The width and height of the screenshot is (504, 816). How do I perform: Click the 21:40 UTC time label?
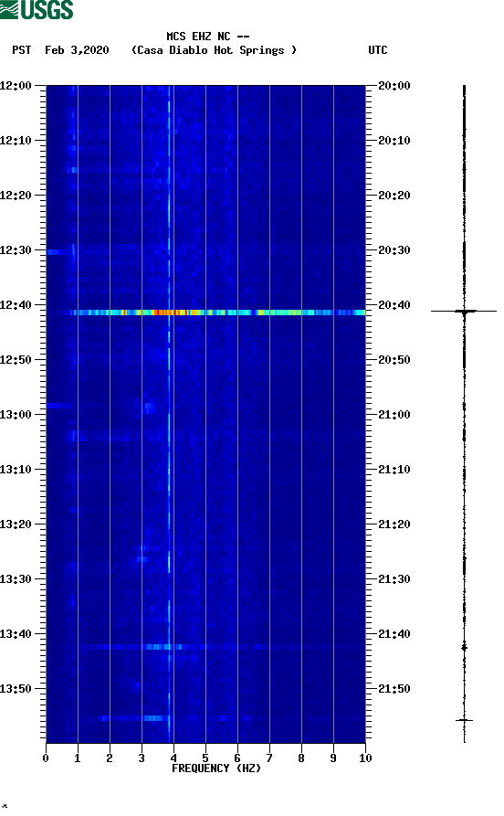(394, 634)
